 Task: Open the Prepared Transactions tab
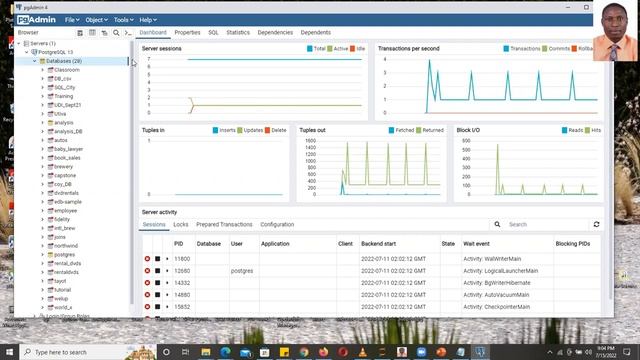[224, 224]
